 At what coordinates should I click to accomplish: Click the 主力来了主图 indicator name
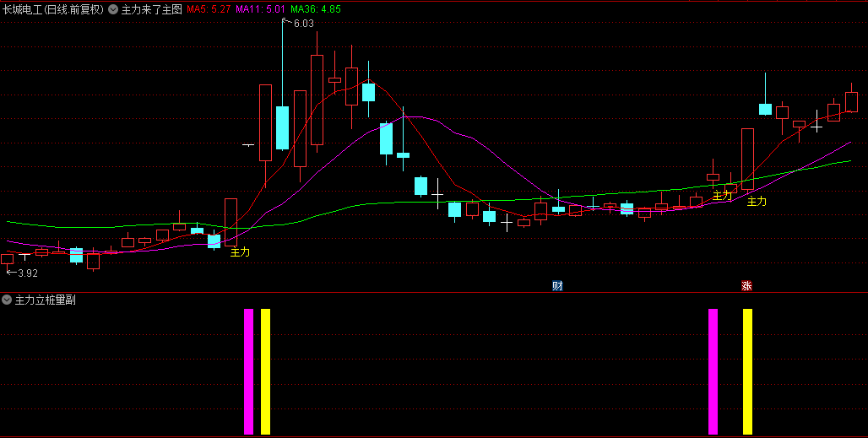tap(152, 9)
